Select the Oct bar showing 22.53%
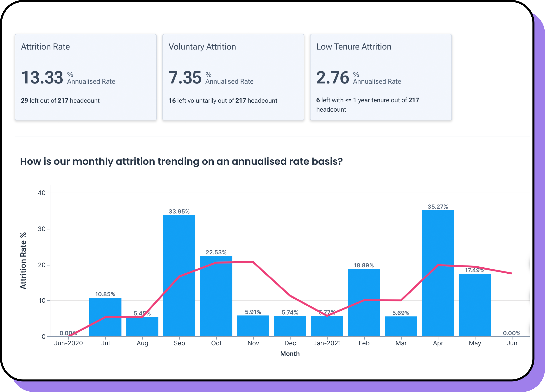545x392 pixels. coord(216,300)
